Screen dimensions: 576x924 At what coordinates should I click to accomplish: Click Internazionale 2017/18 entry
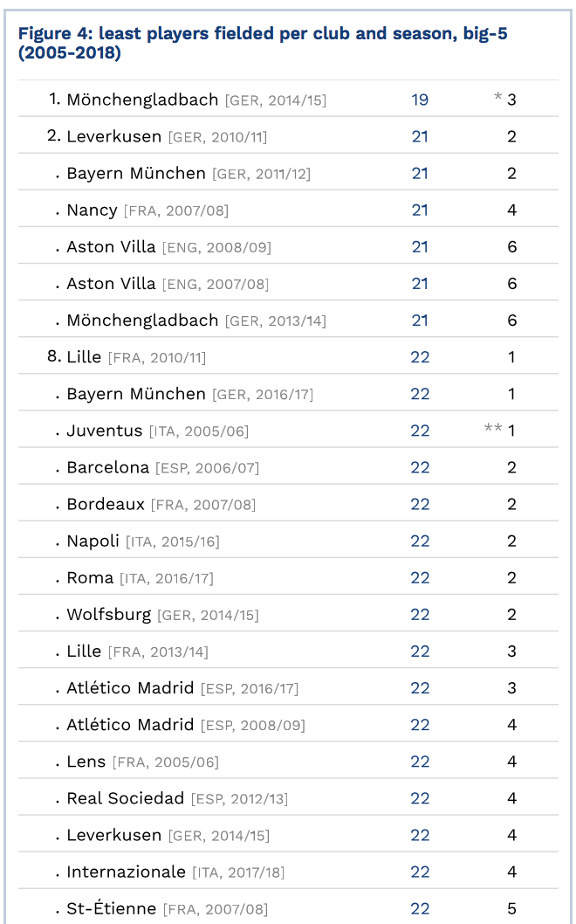point(288,872)
